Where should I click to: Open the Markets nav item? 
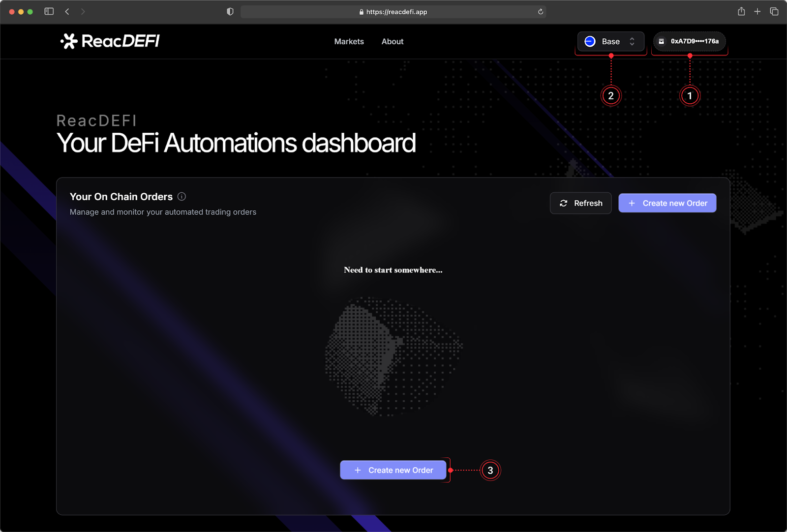coord(349,42)
